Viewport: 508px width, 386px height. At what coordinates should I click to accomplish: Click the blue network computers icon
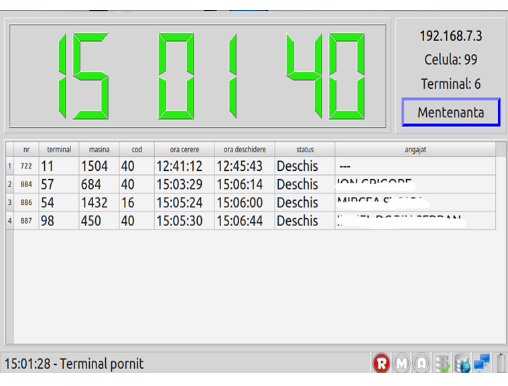coord(482,362)
